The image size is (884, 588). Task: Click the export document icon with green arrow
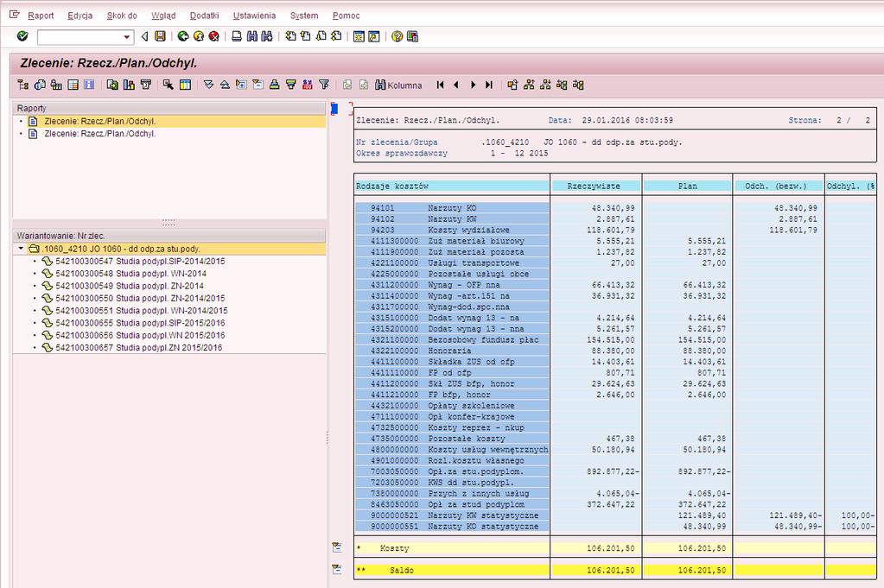[x=112, y=85]
